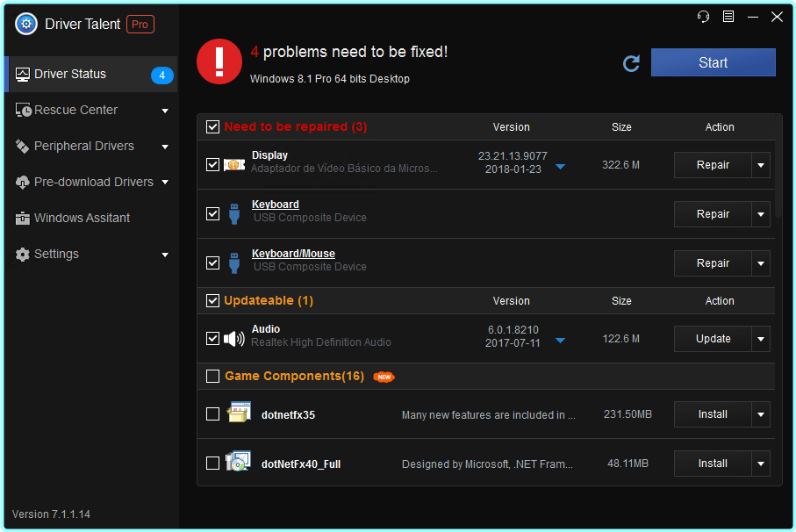
Task: Click the Driver Status monitor icon
Action: 22,74
